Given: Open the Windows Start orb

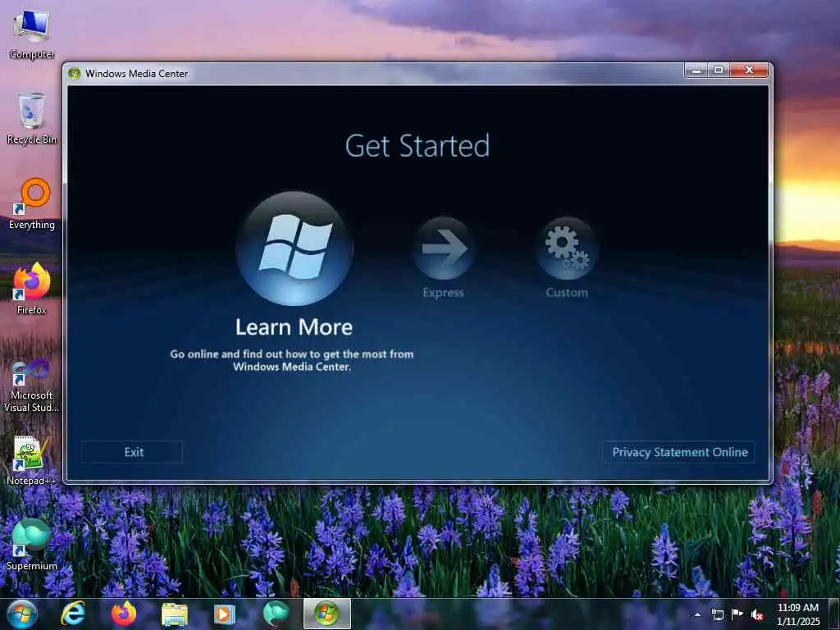Looking at the screenshot, I should click(x=22, y=614).
